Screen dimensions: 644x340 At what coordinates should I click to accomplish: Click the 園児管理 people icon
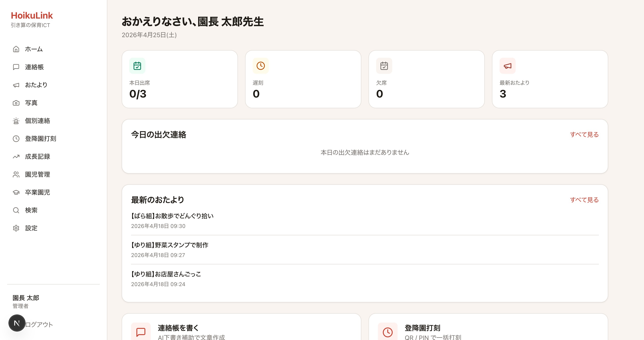click(16, 174)
